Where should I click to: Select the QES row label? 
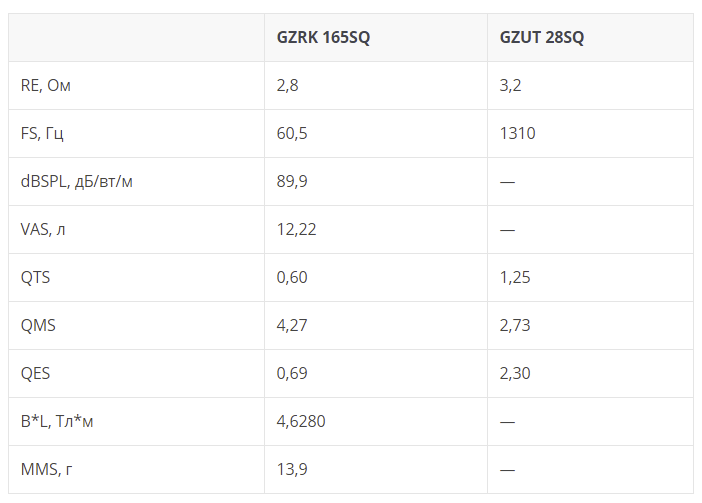(35, 373)
